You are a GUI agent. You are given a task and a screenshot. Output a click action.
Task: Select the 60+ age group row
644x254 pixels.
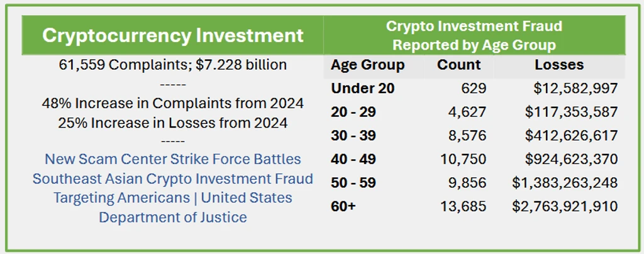[474, 206]
